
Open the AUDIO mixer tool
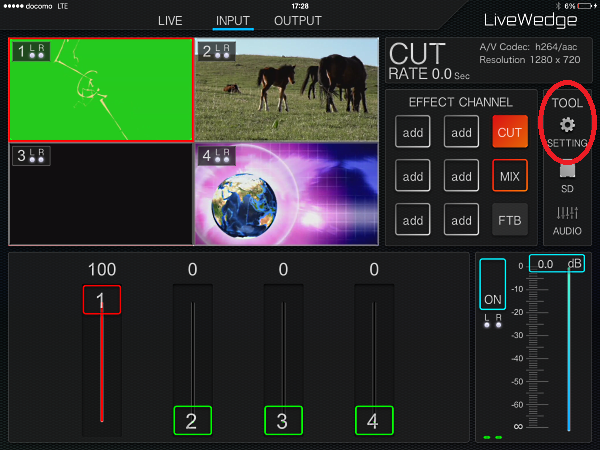tap(567, 221)
